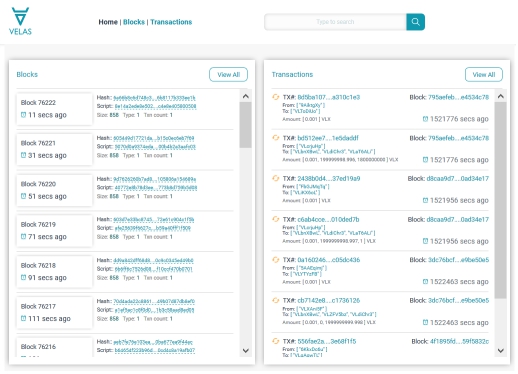Click orange refresh icon for TX cb7142e8
Image resolution: width=518 pixels, height=374 pixels.
coord(276,300)
